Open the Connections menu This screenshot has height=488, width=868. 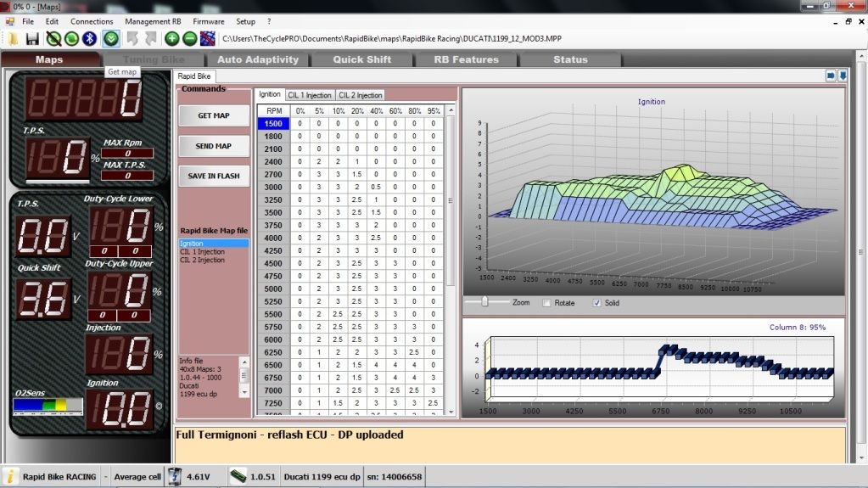click(x=92, y=21)
